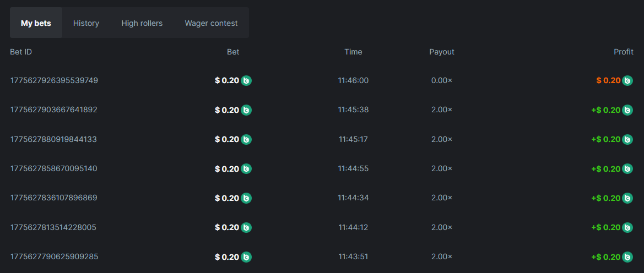Click the Bet ID column header

(x=21, y=52)
